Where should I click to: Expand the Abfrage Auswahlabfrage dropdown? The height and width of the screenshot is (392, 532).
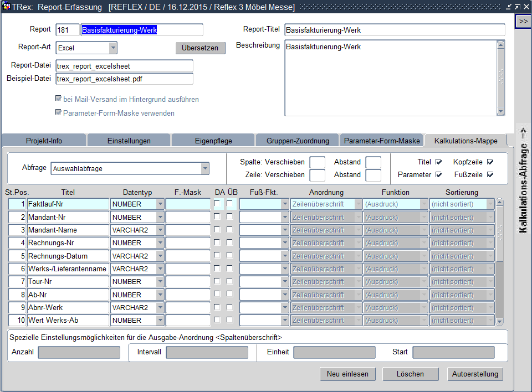pyautogui.click(x=205, y=168)
